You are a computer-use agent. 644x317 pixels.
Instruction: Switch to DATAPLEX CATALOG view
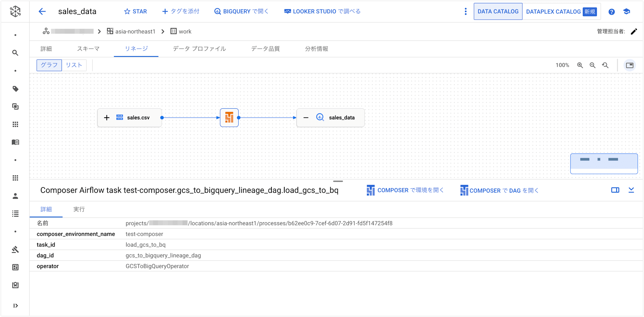(x=561, y=12)
